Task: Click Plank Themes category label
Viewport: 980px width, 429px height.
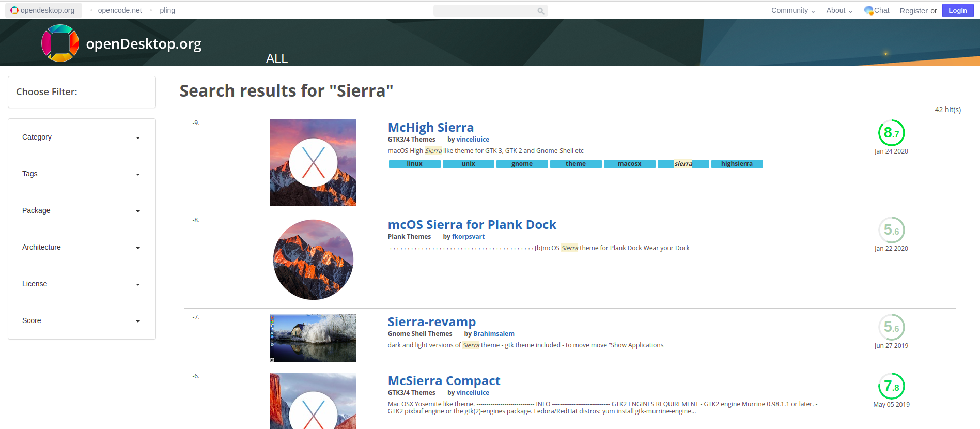Action: (409, 237)
